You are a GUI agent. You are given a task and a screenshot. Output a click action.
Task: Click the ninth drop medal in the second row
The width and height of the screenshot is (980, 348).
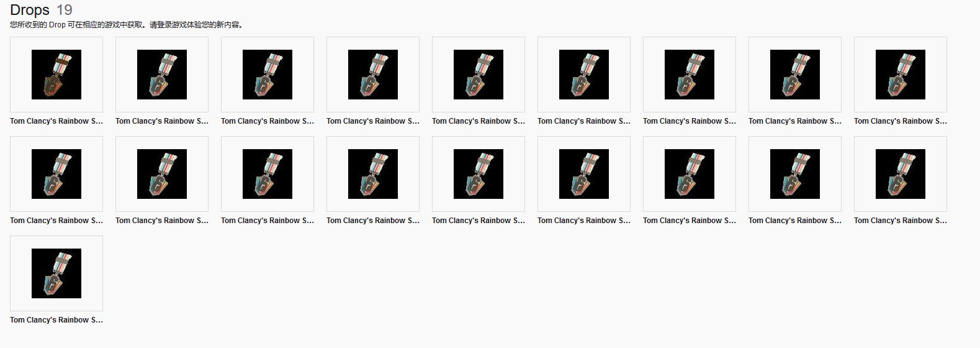(901, 174)
